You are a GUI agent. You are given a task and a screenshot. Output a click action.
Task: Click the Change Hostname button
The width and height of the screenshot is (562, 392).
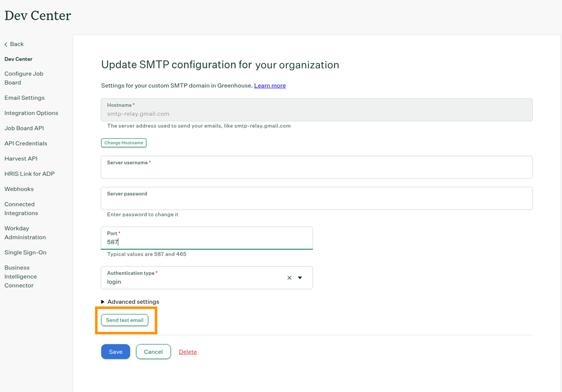[124, 143]
